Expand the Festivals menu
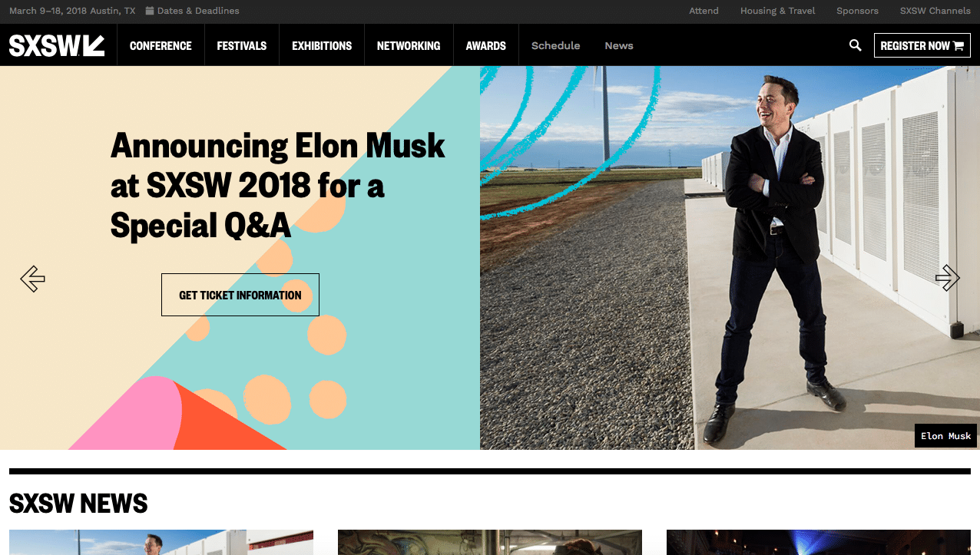 point(241,45)
